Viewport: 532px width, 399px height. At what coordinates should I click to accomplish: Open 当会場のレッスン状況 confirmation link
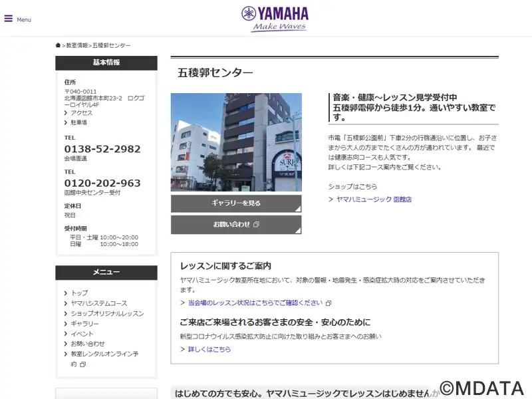pyautogui.click(x=255, y=303)
